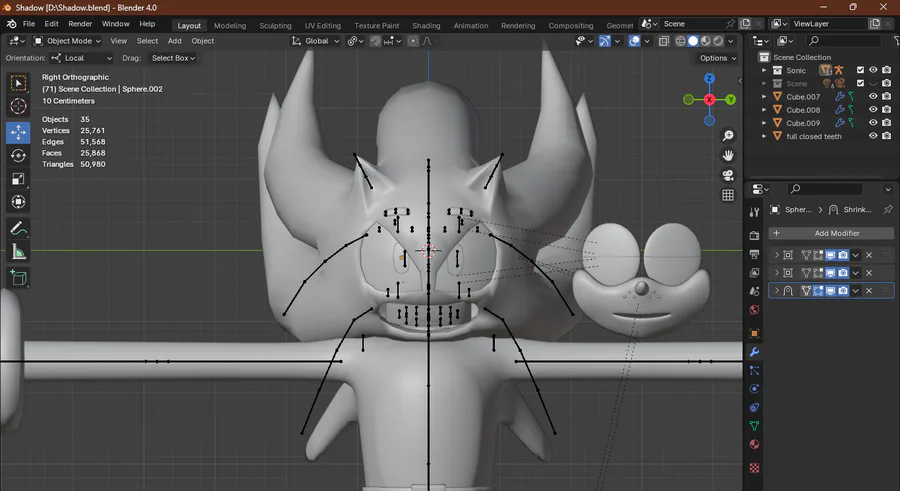Hide Sonic collection in viewport
900x491 pixels.
pos(873,70)
